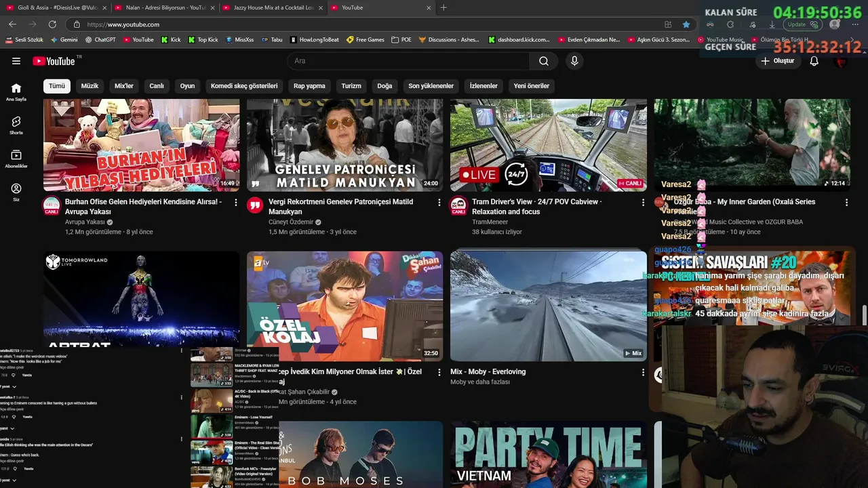Screen dimensions: 868x488
Task: Open the YouTube hamburger guide menu
Action: [x=16, y=61]
